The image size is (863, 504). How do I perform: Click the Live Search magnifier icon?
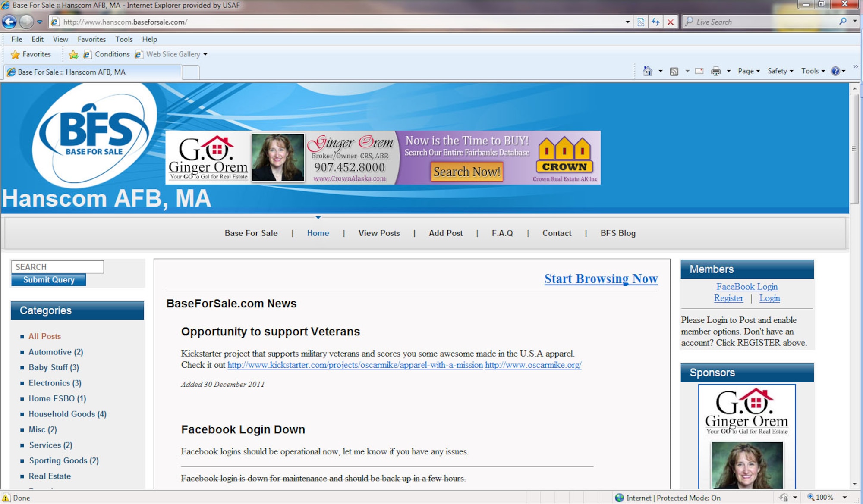pyautogui.click(x=843, y=21)
